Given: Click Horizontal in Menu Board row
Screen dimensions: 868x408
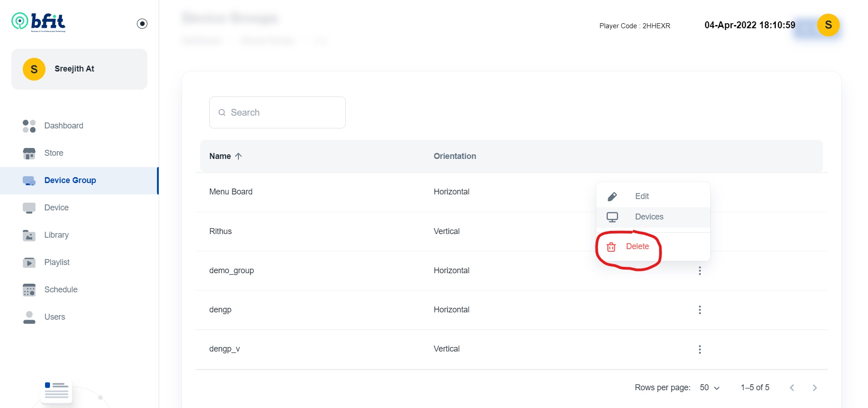Looking at the screenshot, I should tap(451, 192).
